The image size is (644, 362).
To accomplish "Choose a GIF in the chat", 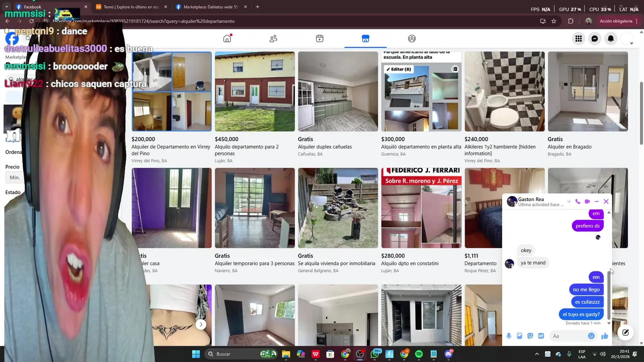I will click(x=541, y=336).
